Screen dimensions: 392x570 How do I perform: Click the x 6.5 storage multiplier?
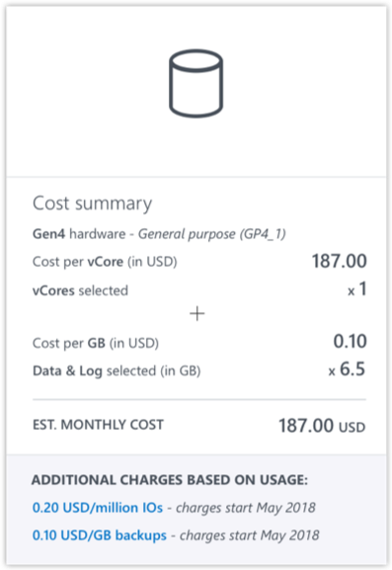pos(347,369)
